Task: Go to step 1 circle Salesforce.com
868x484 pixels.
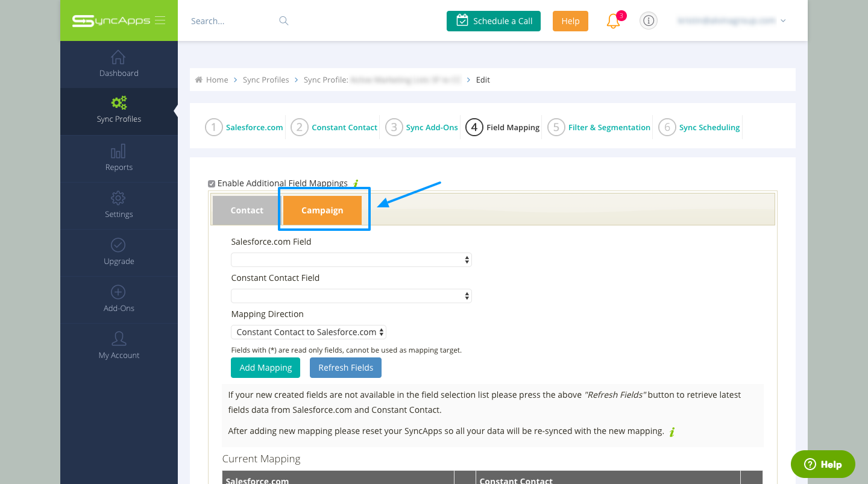Action: [214, 127]
